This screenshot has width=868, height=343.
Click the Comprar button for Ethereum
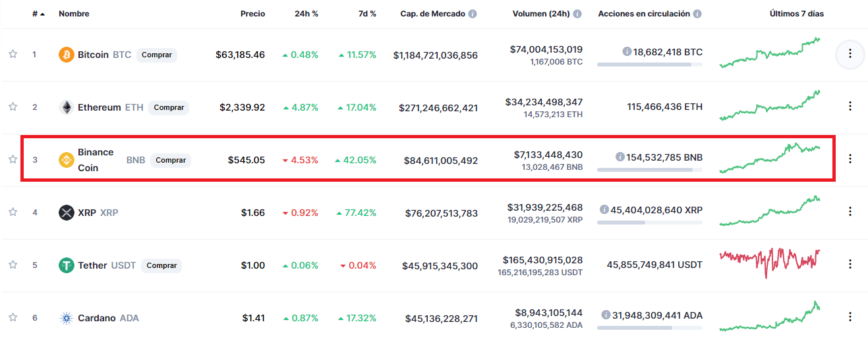[x=169, y=107]
